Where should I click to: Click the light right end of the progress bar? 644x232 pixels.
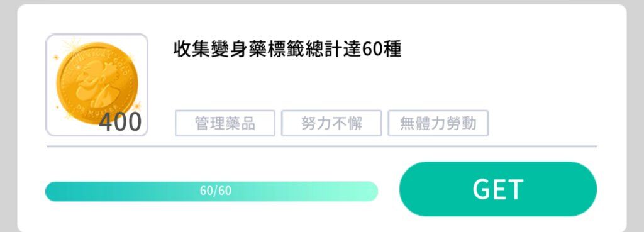[365, 191]
